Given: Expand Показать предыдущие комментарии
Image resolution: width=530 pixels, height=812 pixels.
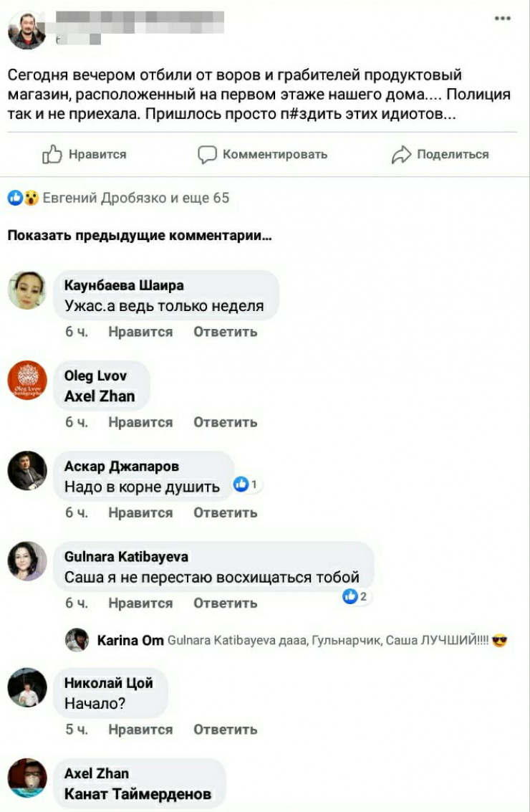Looking at the screenshot, I should click(140, 236).
